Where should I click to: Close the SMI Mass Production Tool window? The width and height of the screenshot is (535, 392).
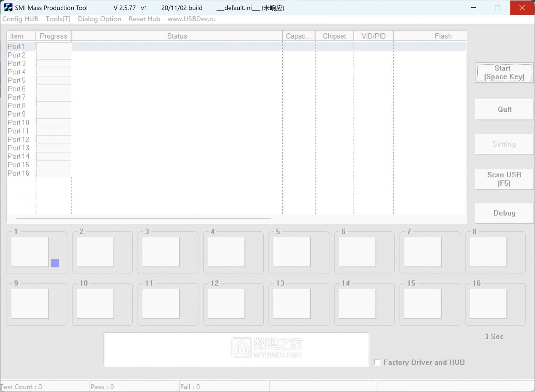click(x=522, y=8)
